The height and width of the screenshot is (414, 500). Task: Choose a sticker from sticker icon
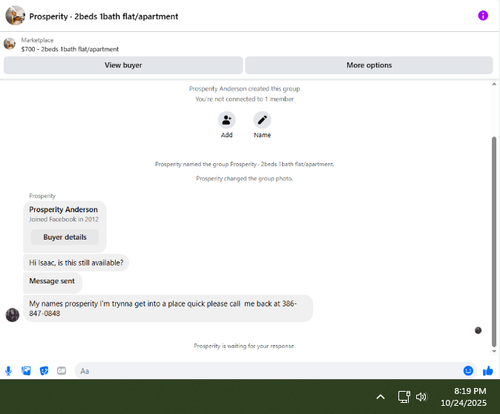coord(44,371)
